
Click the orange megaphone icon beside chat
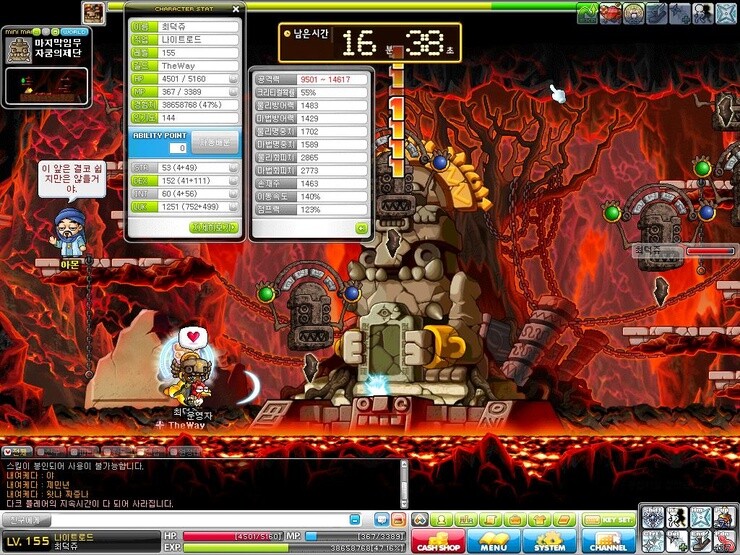pyautogui.click(x=398, y=520)
